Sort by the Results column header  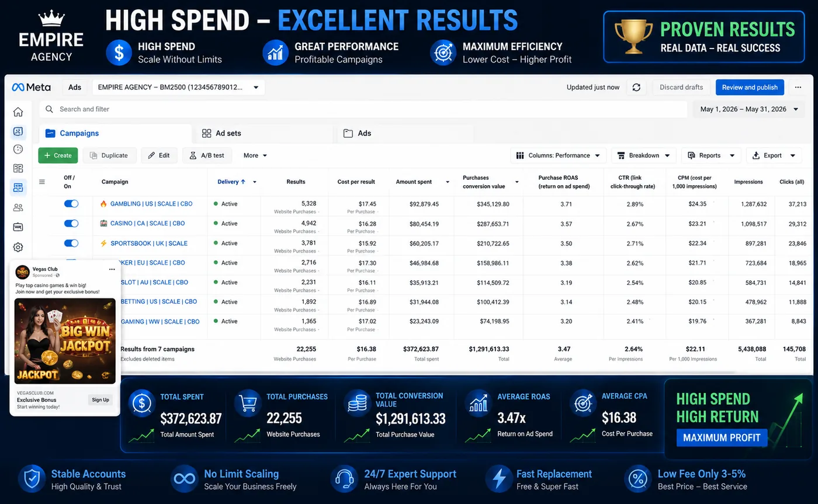pyautogui.click(x=296, y=182)
